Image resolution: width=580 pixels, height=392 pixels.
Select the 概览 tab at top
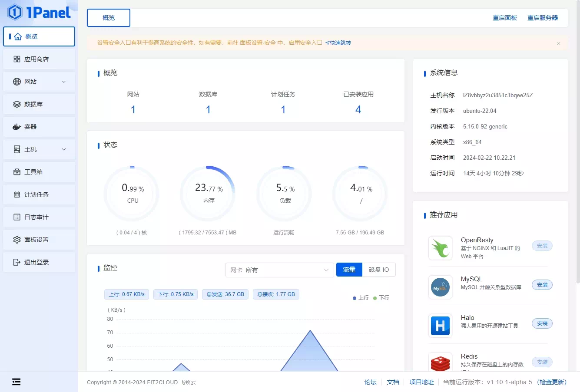pyautogui.click(x=109, y=18)
